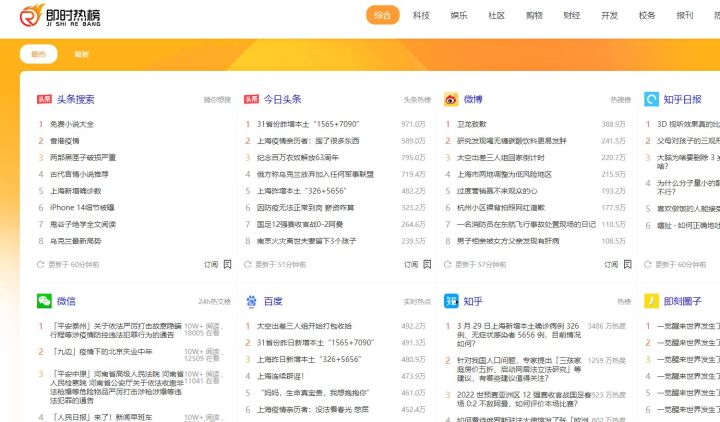Open 微博 item 太空出差三人组回家倒计时
This screenshot has width=720, height=422.
501,158
